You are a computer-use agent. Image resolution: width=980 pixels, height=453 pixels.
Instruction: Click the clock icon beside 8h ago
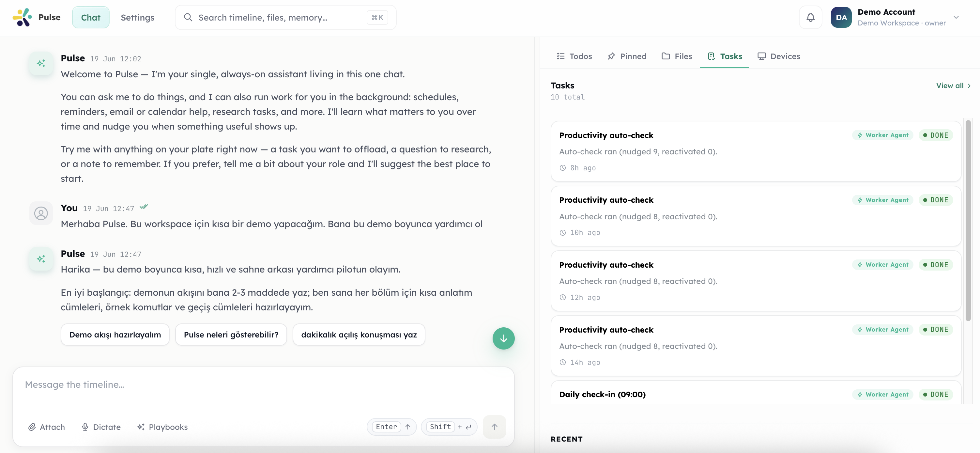(x=563, y=168)
